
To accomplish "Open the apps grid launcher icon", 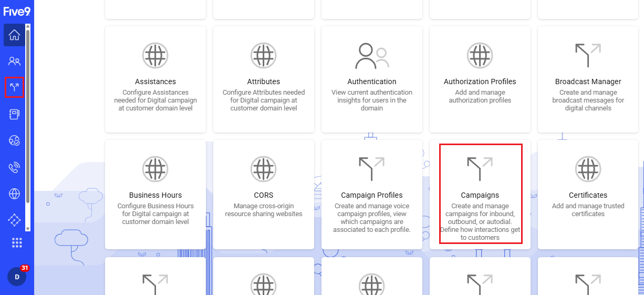I will point(17,242).
